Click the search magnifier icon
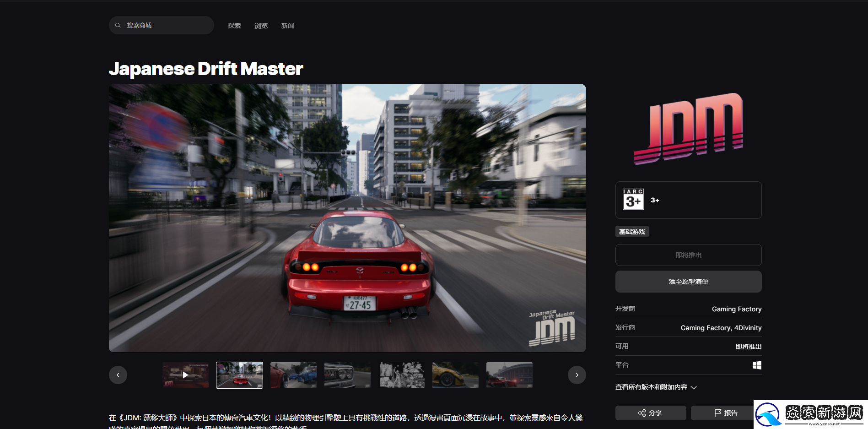 [118, 26]
